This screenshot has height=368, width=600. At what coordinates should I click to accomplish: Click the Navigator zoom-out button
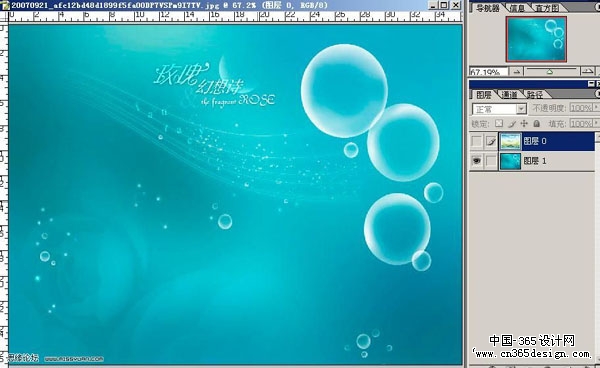tap(517, 72)
